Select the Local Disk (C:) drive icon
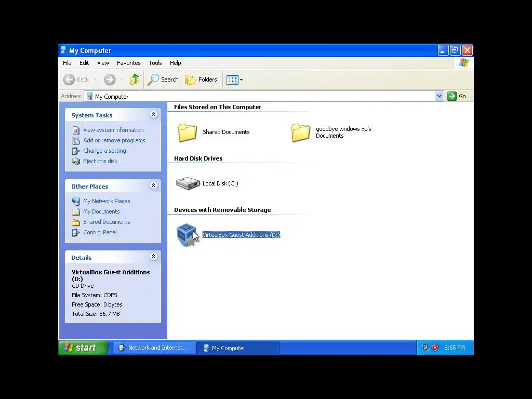 pos(188,183)
